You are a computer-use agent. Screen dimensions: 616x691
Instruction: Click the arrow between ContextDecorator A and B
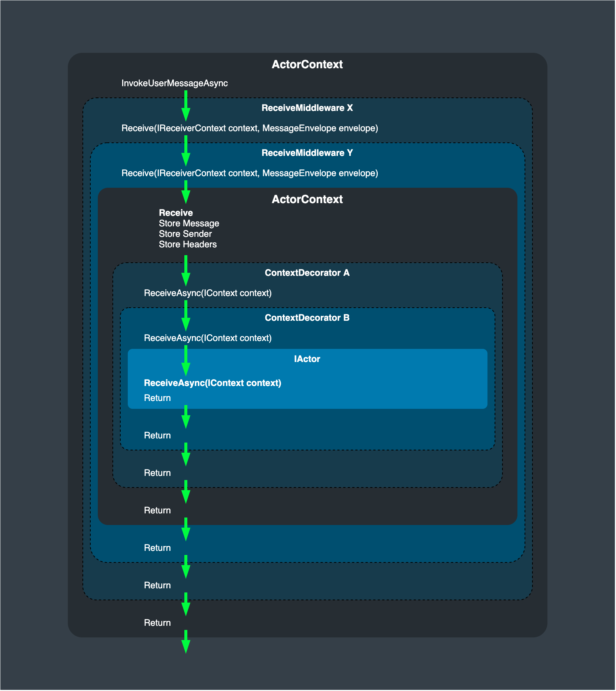tap(185, 317)
